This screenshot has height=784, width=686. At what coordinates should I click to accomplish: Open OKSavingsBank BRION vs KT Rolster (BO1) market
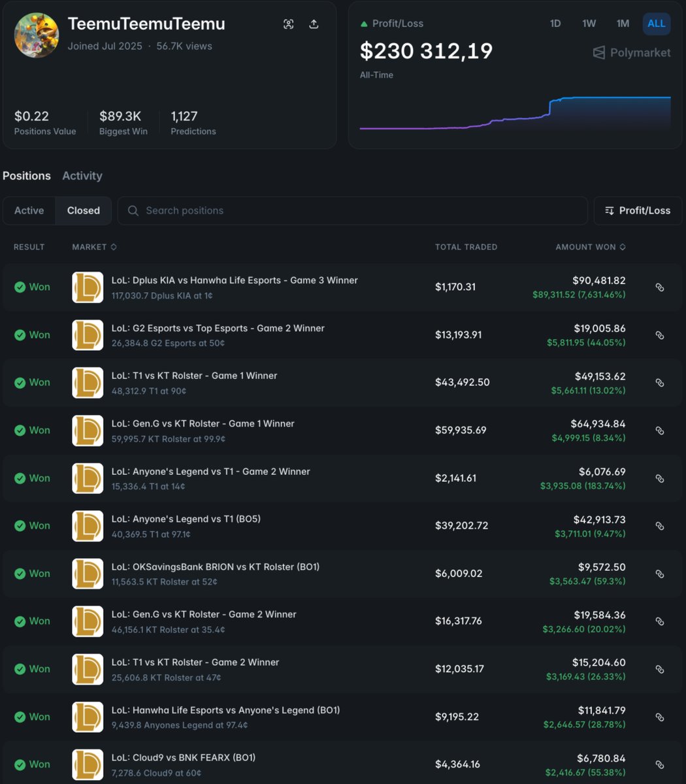(x=216, y=567)
